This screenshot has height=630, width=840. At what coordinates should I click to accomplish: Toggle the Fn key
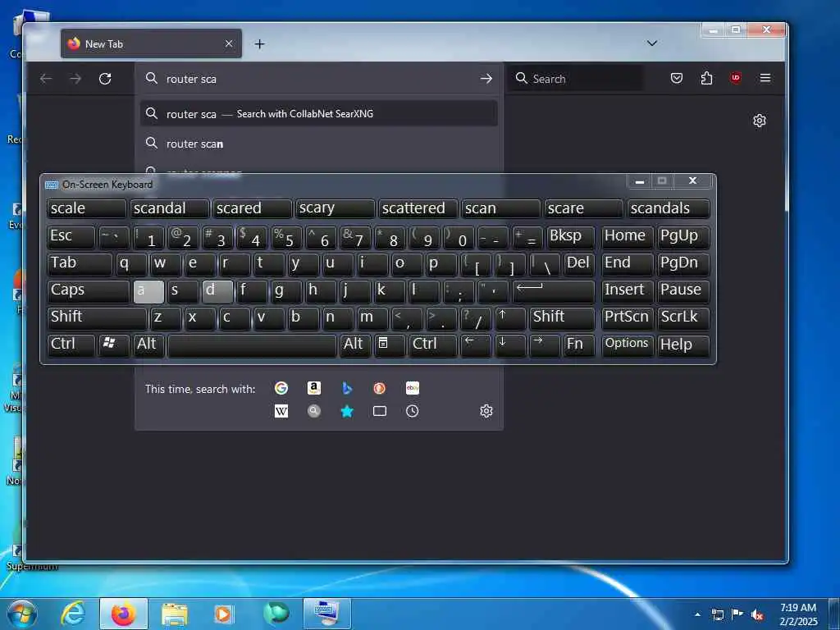pyautogui.click(x=580, y=345)
